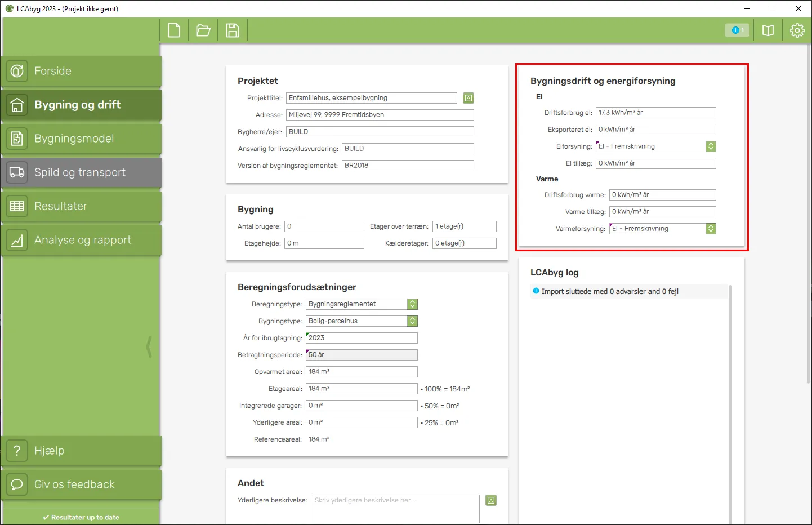This screenshot has width=812, height=525.
Task: Click the Adresse input field
Action: [x=380, y=115]
